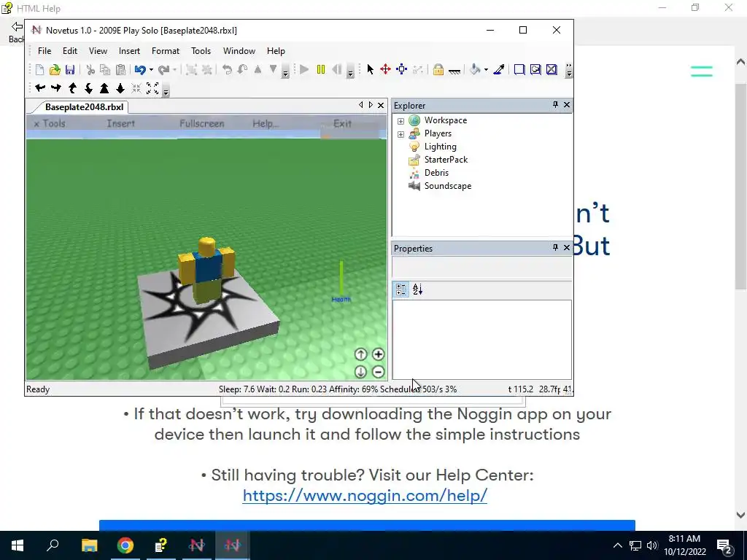The width and height of the screenshot is (747, 560).
Task: Click the Paste clipboard icon
Action: pos(120,70)
